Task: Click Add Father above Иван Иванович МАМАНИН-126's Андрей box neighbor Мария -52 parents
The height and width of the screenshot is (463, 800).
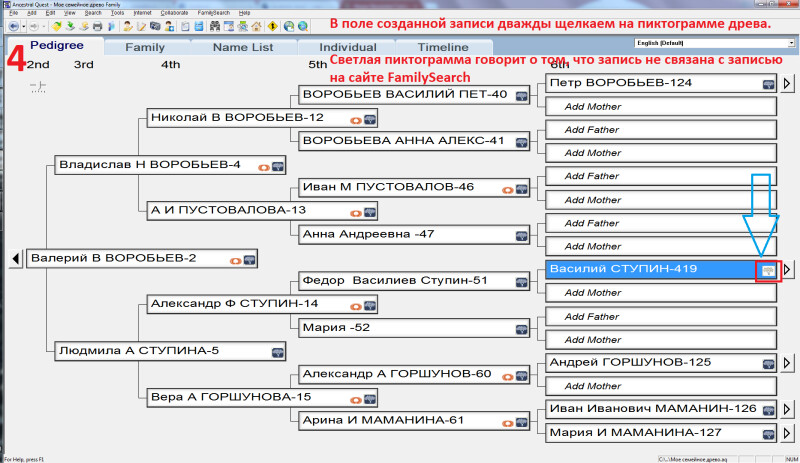Action: 661,316
